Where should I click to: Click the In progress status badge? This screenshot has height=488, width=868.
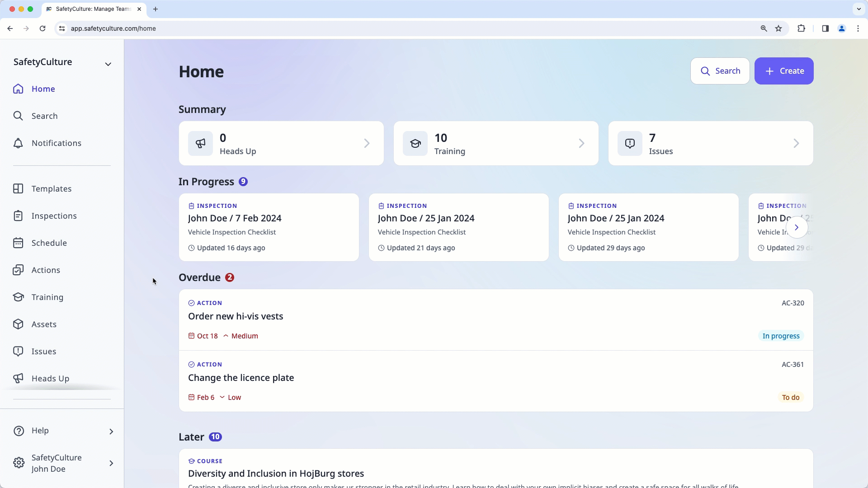click(781, 336)
